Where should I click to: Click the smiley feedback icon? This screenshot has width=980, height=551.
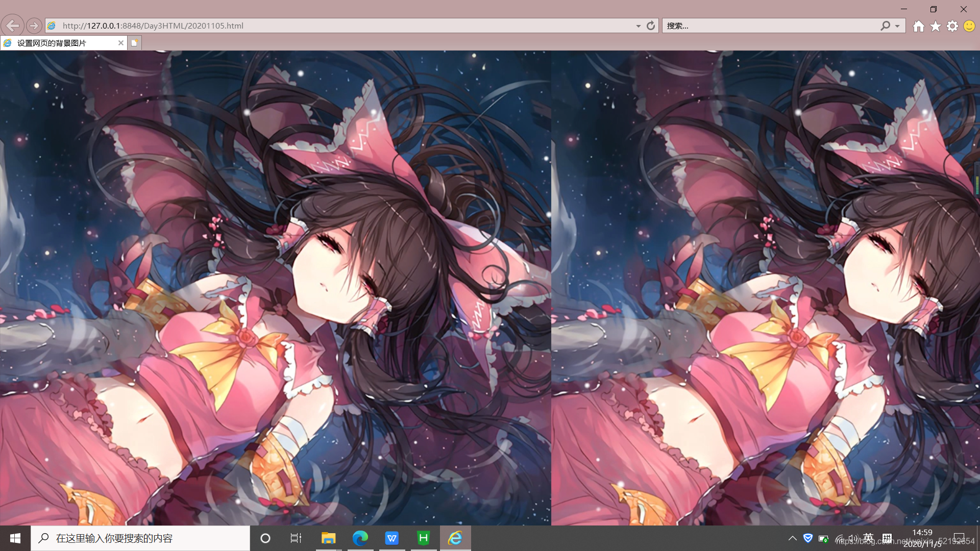click(x=969, y=26)
